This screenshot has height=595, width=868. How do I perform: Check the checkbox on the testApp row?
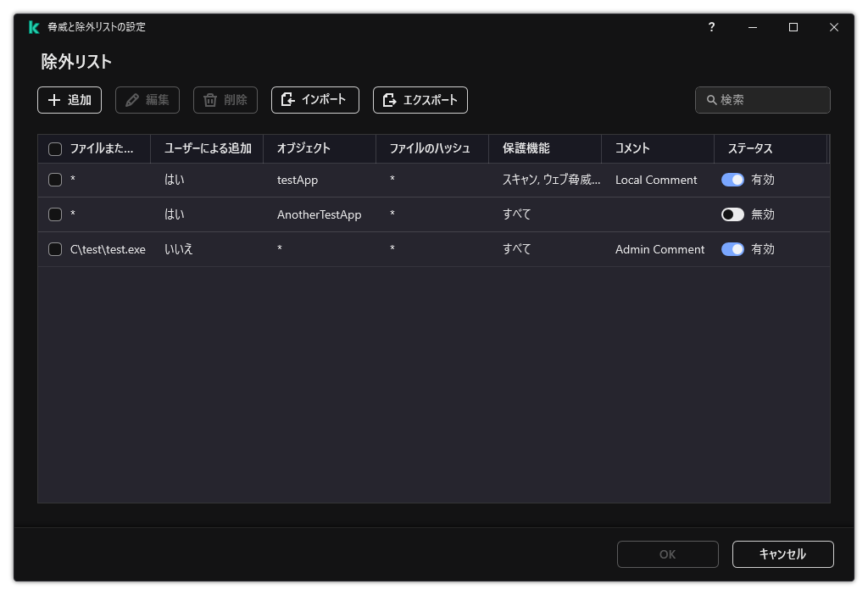point(55,180)
